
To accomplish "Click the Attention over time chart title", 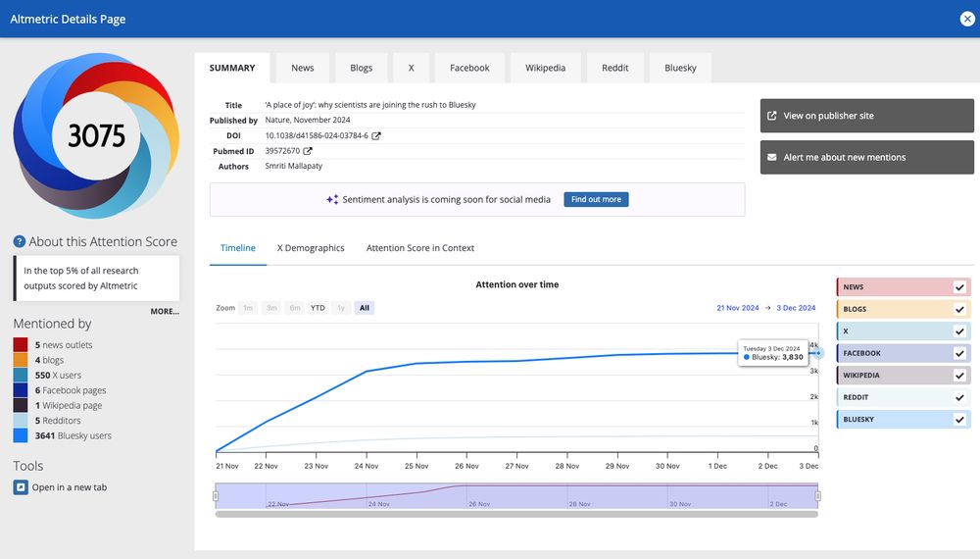I will click(x=516, y=284).
